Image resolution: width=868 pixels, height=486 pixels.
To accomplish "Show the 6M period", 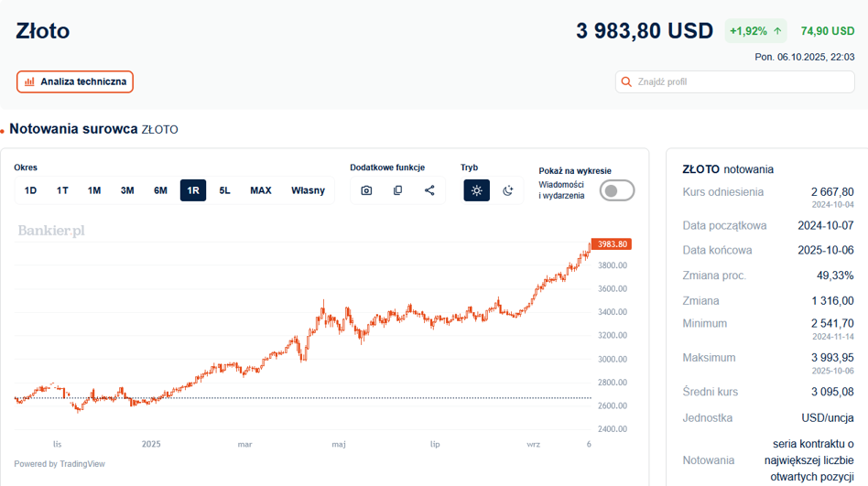I will tap(160, 190).
